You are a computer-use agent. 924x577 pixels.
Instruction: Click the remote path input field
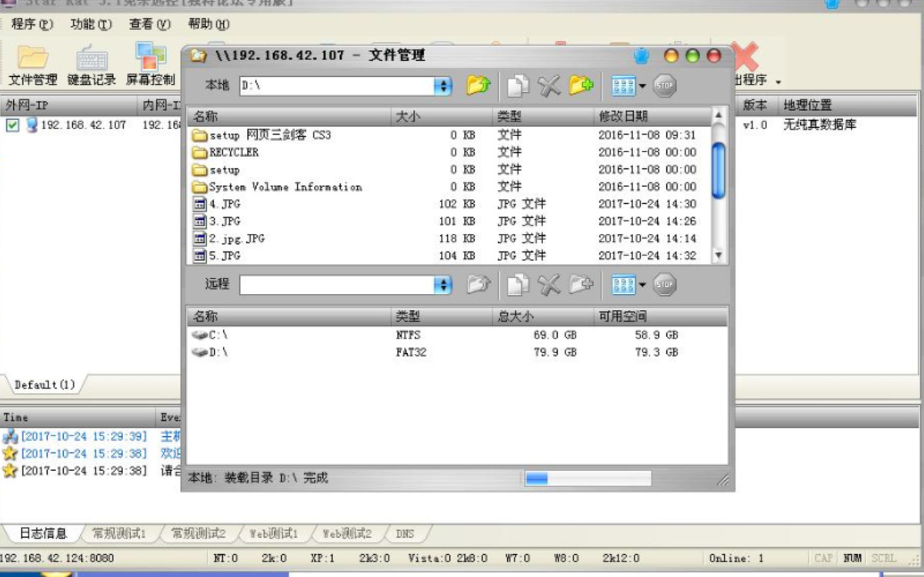[x=337, y=285]
